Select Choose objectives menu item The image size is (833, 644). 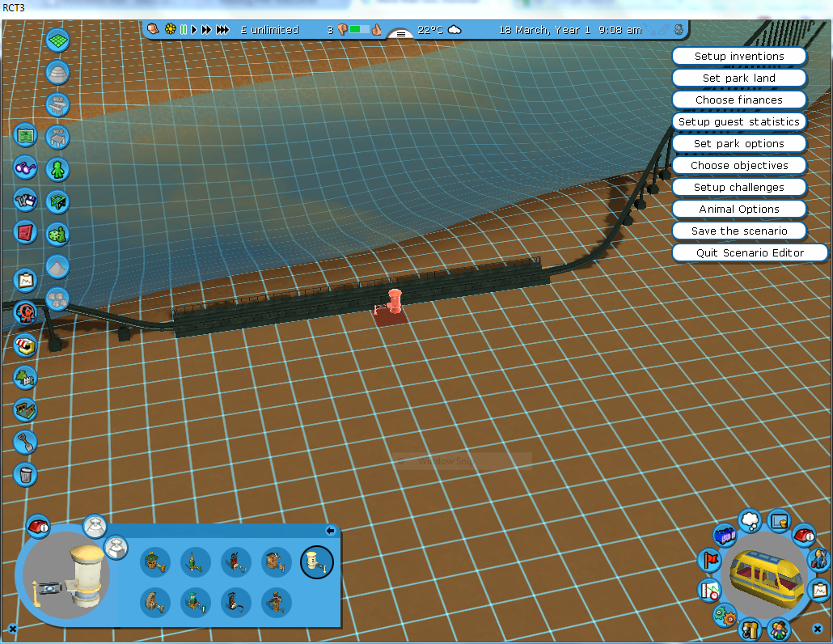coord(739,165)
